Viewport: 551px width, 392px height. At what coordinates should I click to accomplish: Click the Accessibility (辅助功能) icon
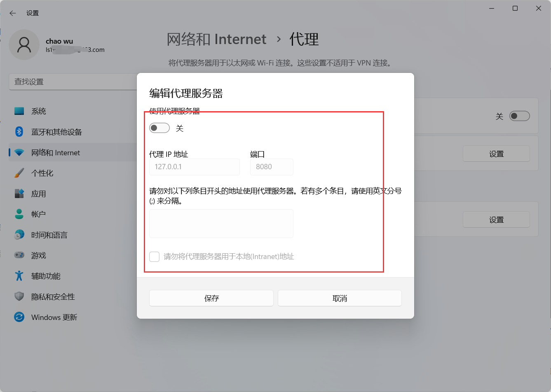point(19,276)
